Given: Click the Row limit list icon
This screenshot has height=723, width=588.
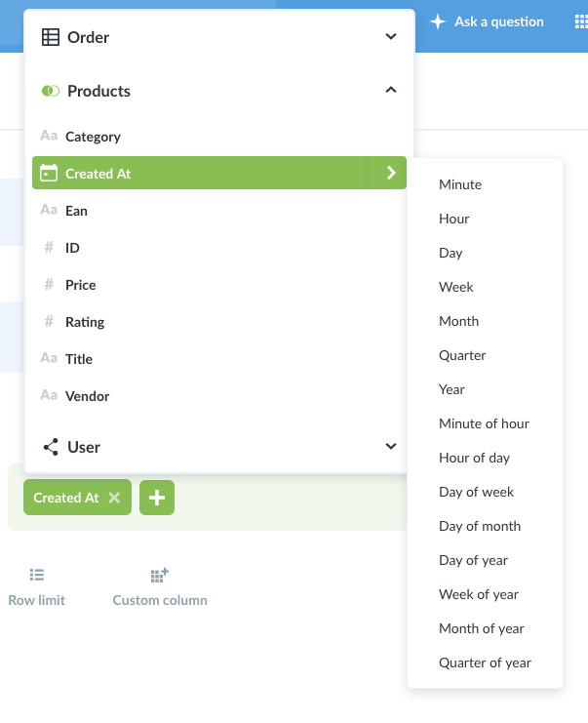Looking at the screenshot, I should pyautogui.click(x=37, y=575).
